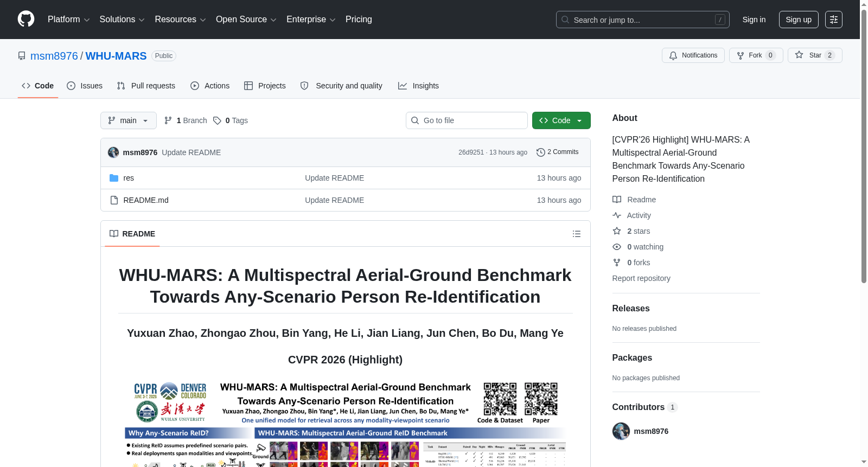
Task: Click the msm8976 contributor avatar
Action: 621,431
